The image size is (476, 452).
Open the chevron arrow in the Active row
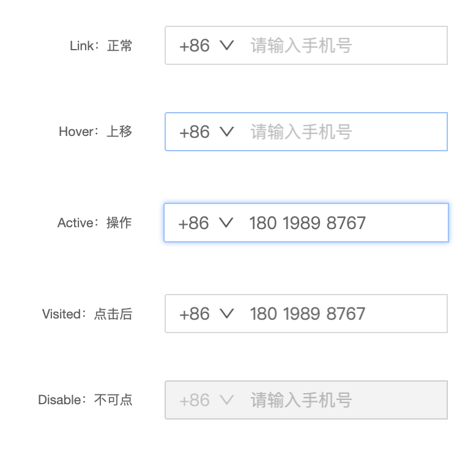226,223
